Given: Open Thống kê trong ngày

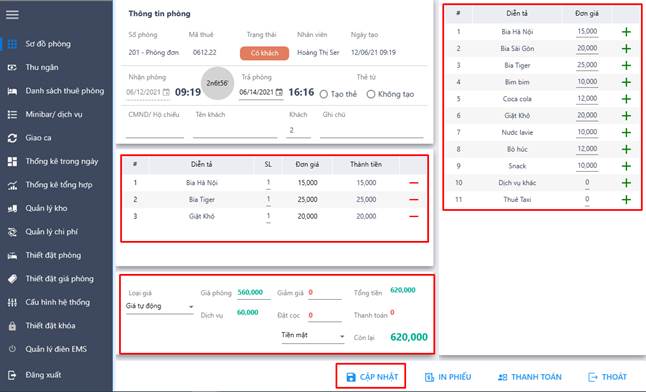Looking at the screenshot, I should pyautogui.click(x=62, y=161).
